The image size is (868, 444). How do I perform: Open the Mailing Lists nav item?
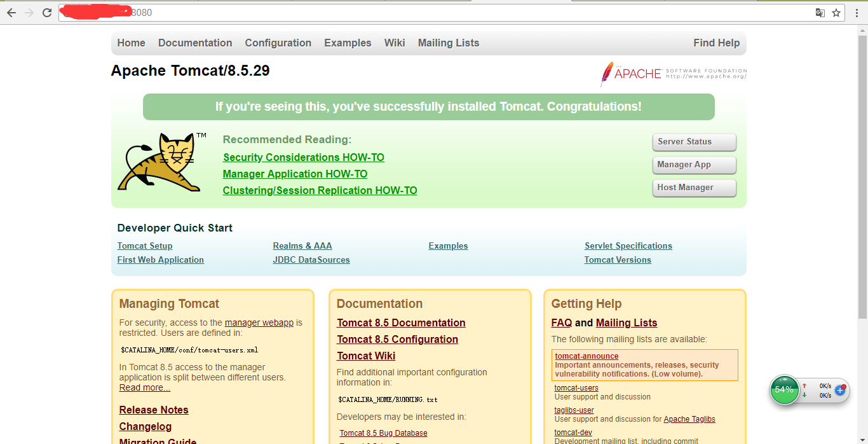449,43
